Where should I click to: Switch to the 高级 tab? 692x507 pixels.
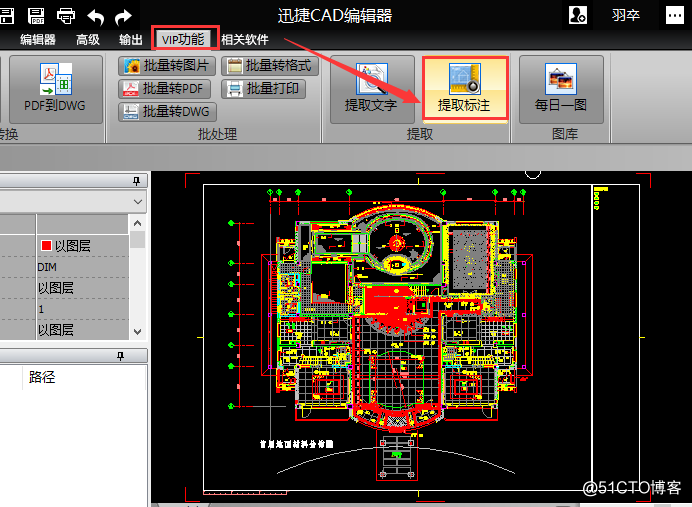point(88,40)
